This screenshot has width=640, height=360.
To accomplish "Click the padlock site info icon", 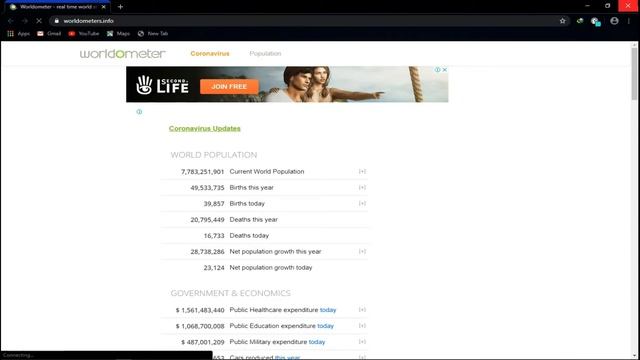I will click(57, 21).
